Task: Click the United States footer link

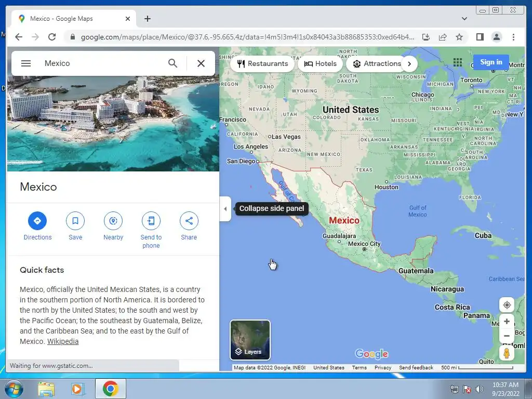Action: (328, 367)
